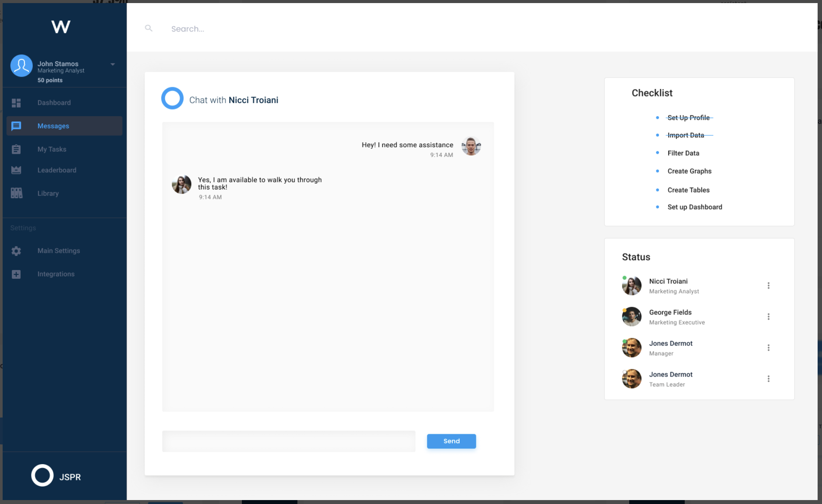Viewport: 822px width, 504px height.
Task: Click the Dashboard grid icon
Action: [16, 103]
